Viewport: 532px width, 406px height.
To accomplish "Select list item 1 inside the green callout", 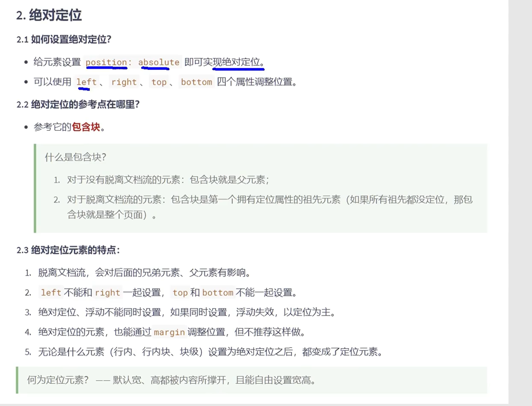I will (x=167, y=180).
